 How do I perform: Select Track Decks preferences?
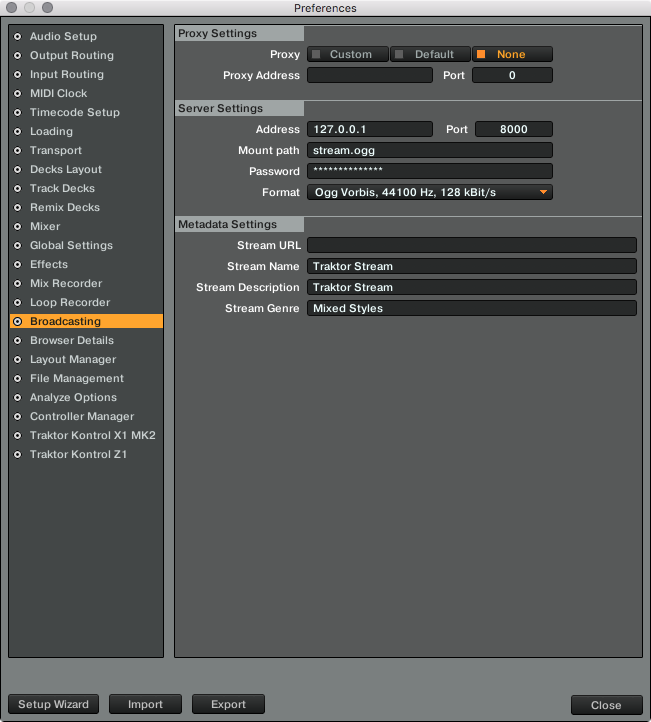(86, 188)
